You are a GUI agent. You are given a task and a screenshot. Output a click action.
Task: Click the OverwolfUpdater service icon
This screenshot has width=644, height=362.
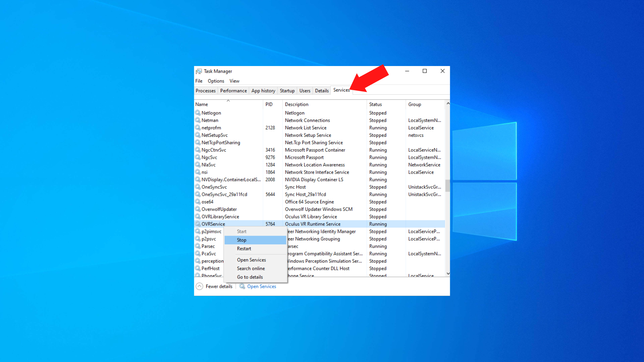pyautogui.click(x=198, y=209)
